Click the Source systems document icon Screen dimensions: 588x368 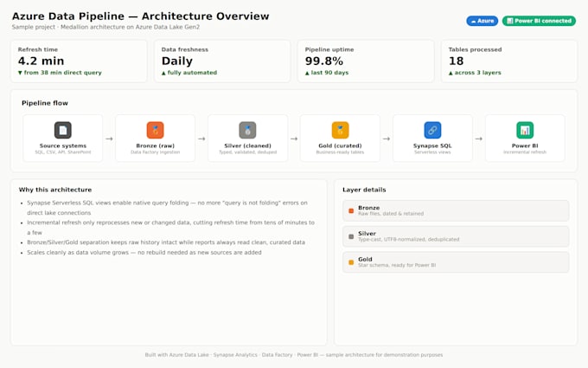pyautogui.click(x=63, y=130)
